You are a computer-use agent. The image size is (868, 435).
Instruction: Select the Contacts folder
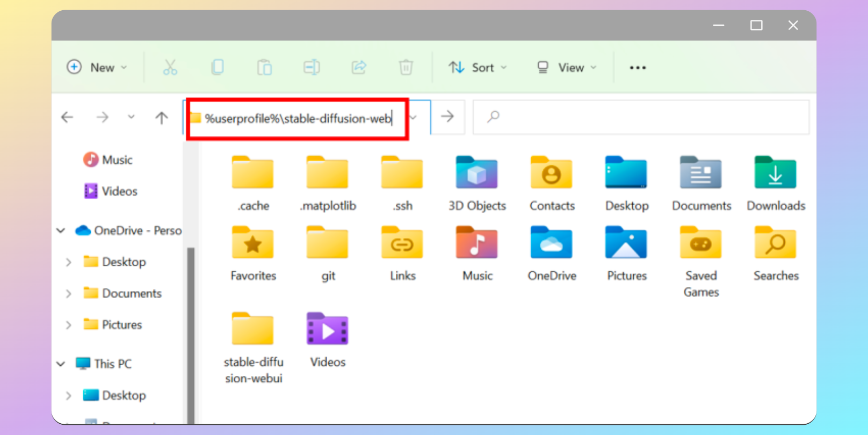(552, 184)
